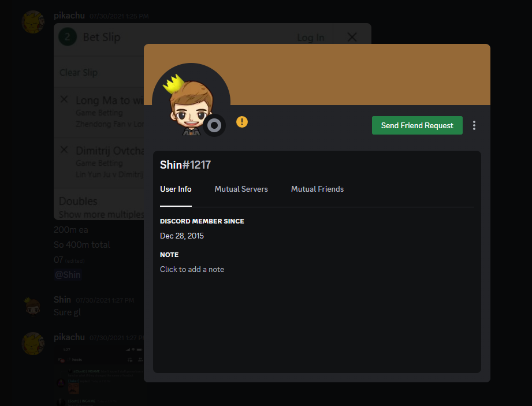Click the Dec 28, 2015 member date
The width and height of the screenshot is (532, 406).
coord(182,236)
